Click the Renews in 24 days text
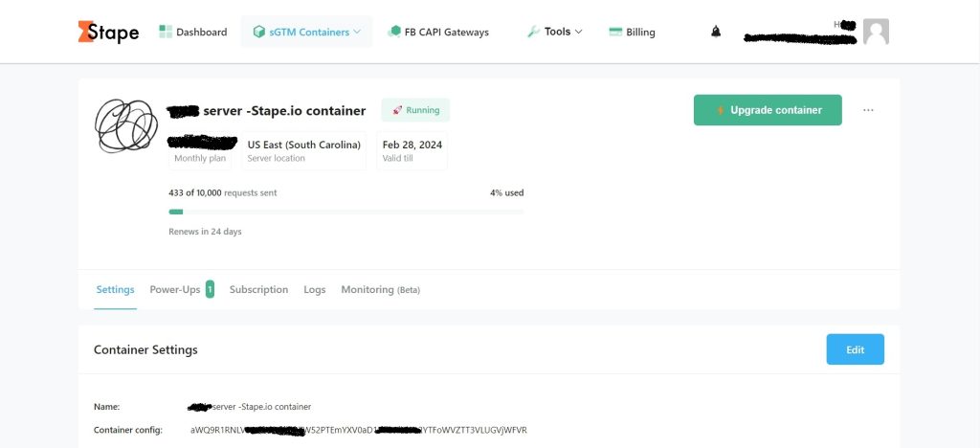 [205, 232]
